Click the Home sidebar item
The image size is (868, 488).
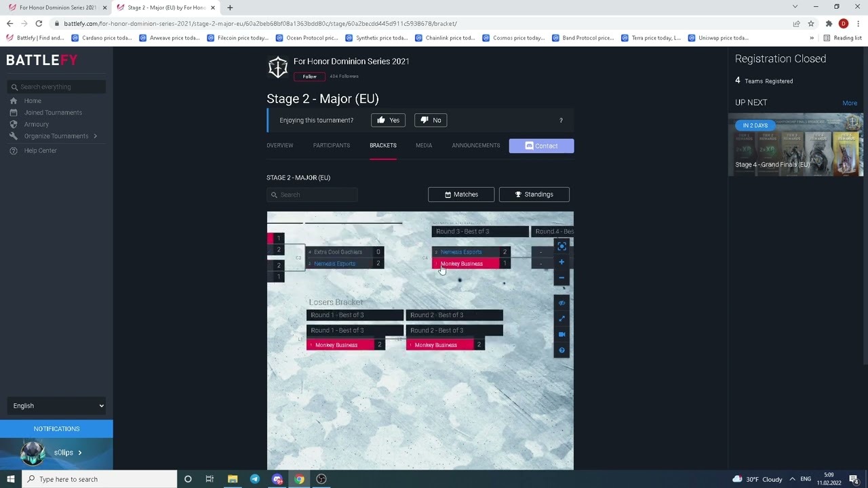point(33,101)
